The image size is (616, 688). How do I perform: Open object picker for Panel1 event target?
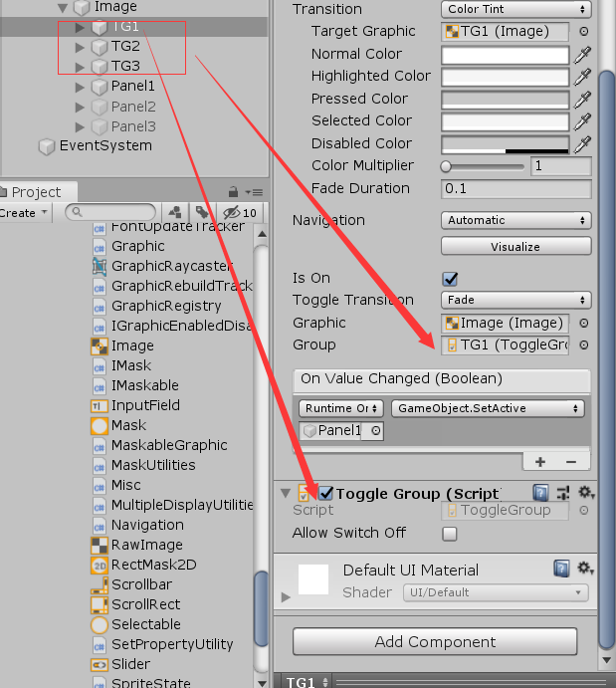[x=376, y=431]
